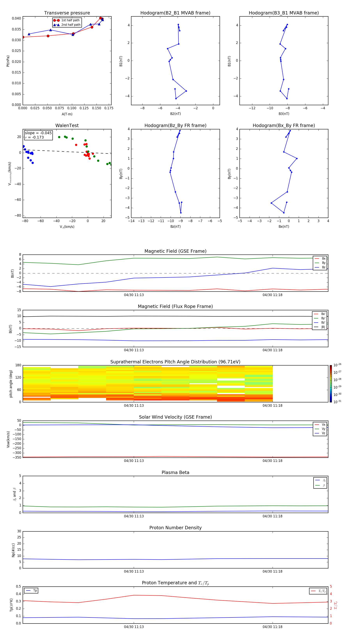
Task: Click the 'Plasma Beta' plot title
Action: pos(175,472)
